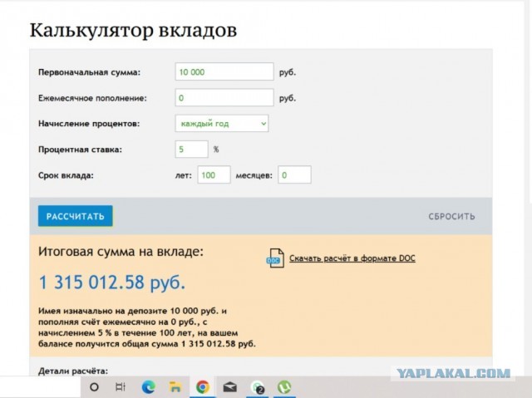Image resolution: width=532 pixels, height=398 pixels.
Task: Open Task View from the taskbar
Action: point(120,387)
